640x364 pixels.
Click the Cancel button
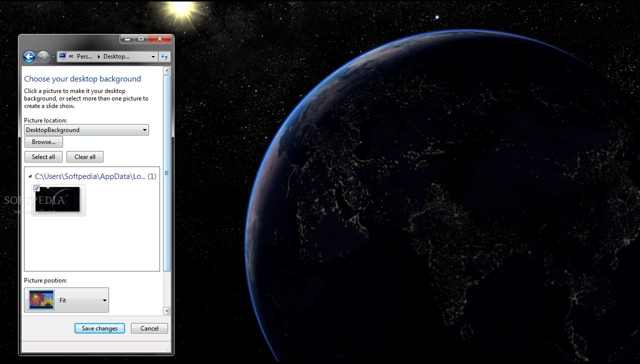[149, 328]
